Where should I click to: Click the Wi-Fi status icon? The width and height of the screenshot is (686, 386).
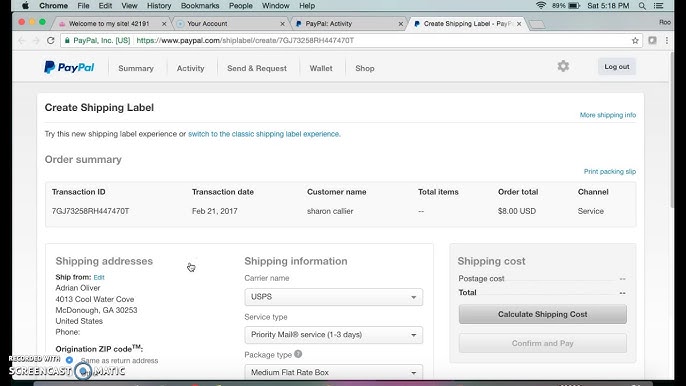click(x=541, y=5)
